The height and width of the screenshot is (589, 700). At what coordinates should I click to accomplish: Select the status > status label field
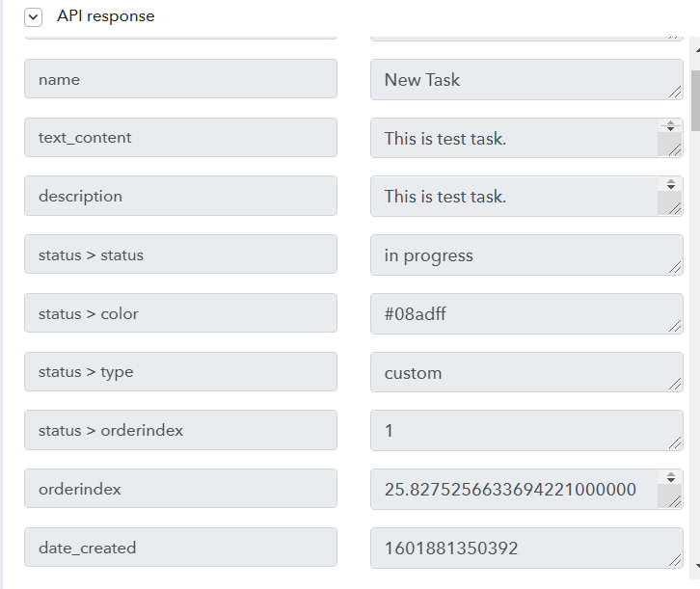(x=181, y=254)
